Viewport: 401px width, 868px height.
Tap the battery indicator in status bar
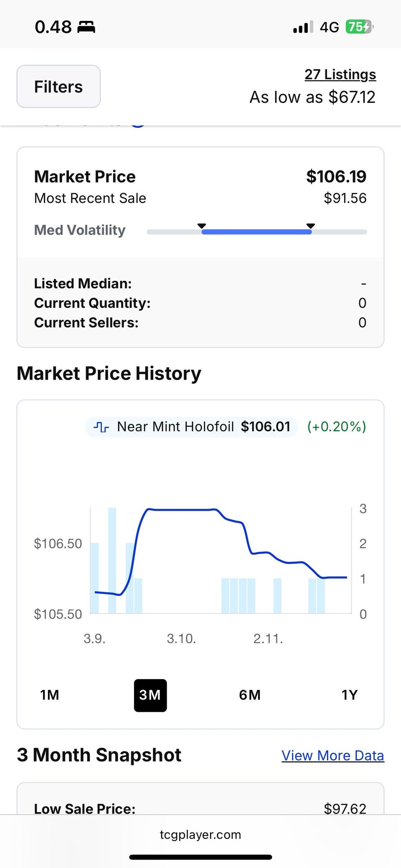(x=359, y=27)
